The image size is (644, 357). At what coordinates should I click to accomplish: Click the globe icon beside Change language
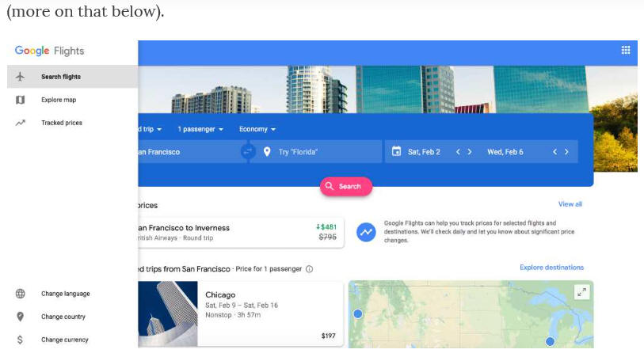(x=20, y=294)
